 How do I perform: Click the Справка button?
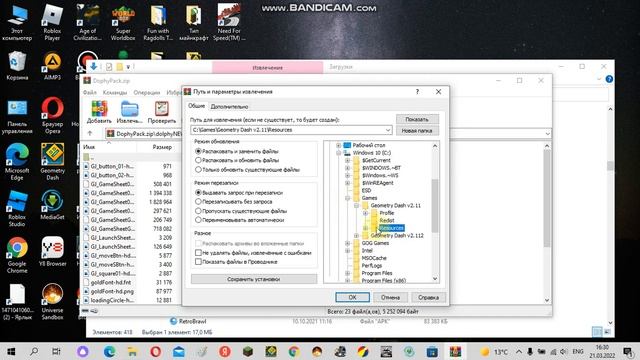(x=428, y=297)
